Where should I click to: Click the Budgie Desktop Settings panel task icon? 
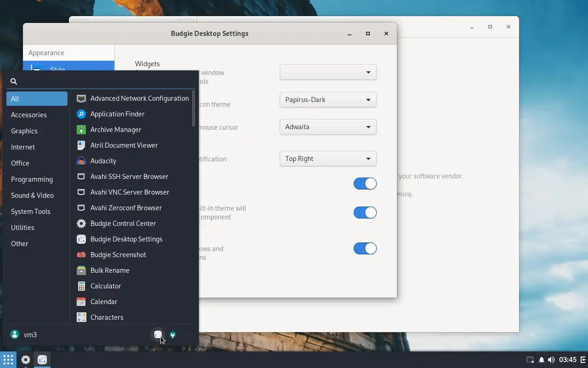42,360
